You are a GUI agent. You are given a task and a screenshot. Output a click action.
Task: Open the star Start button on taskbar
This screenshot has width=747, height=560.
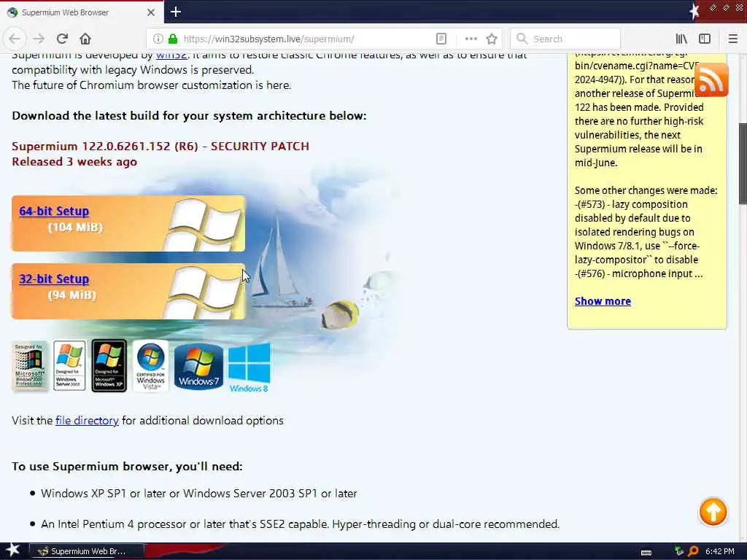(12, 550)
